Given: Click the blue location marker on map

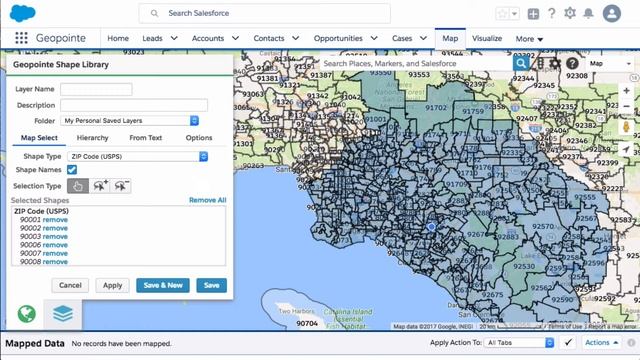Looking at the screenshot, I should (431, 227).
